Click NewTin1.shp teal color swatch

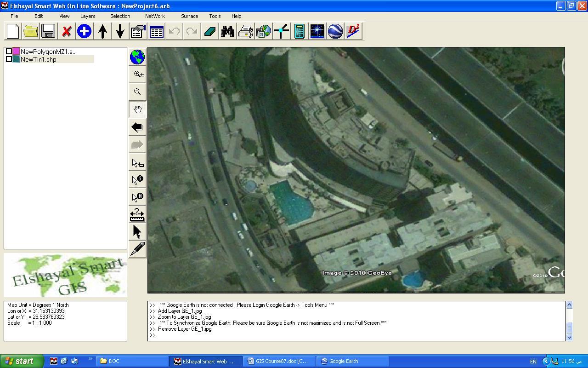click(16, 59)
